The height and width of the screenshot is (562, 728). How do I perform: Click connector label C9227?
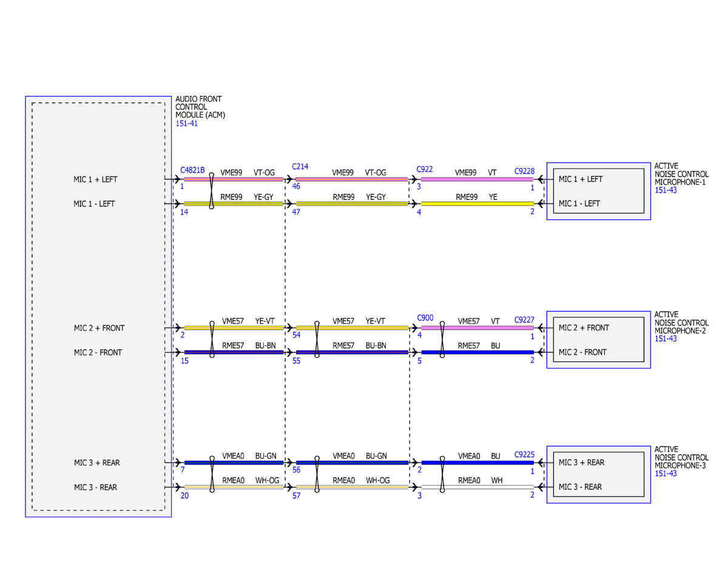524,319
